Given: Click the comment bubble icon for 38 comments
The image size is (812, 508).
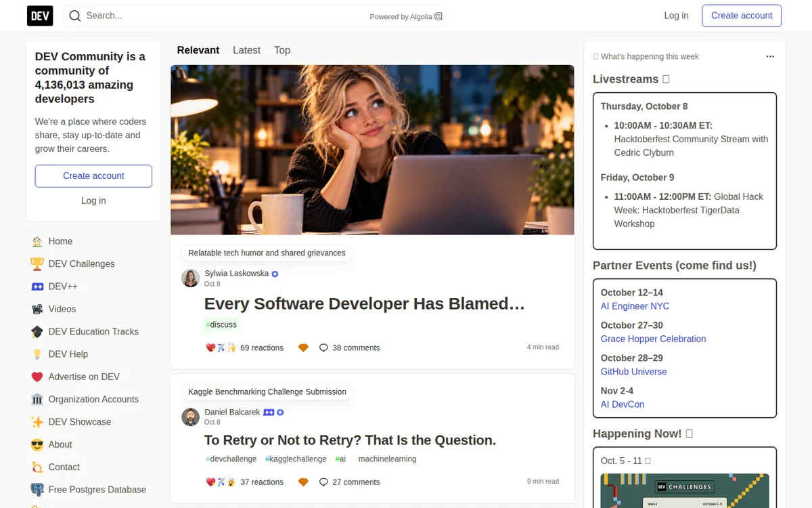Looking at the screenshot, I should (323, 347).
